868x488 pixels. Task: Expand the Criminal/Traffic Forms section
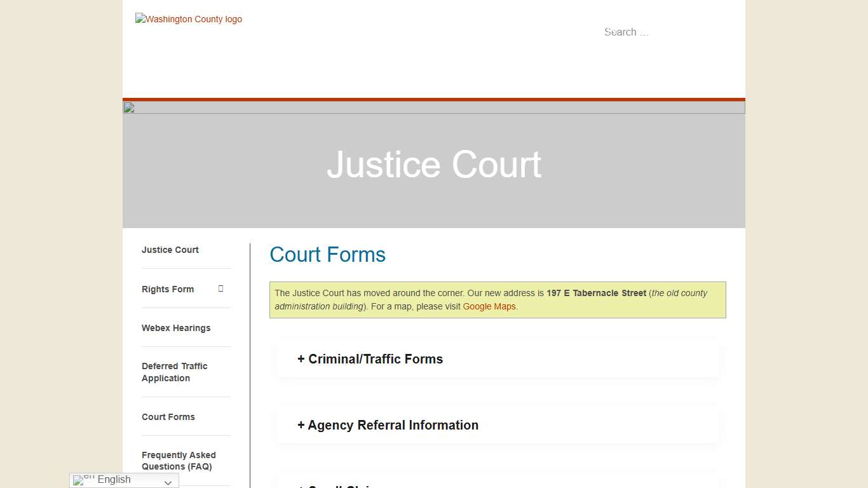tap(369, 359)
